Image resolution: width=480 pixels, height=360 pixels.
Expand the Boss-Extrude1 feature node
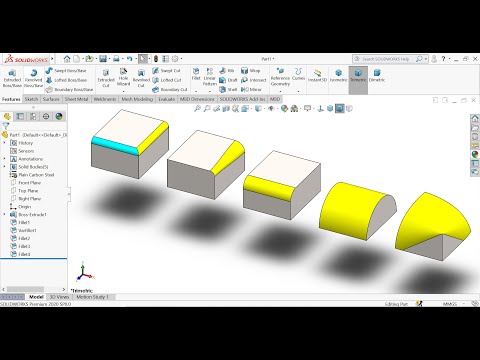pos(5,214)
